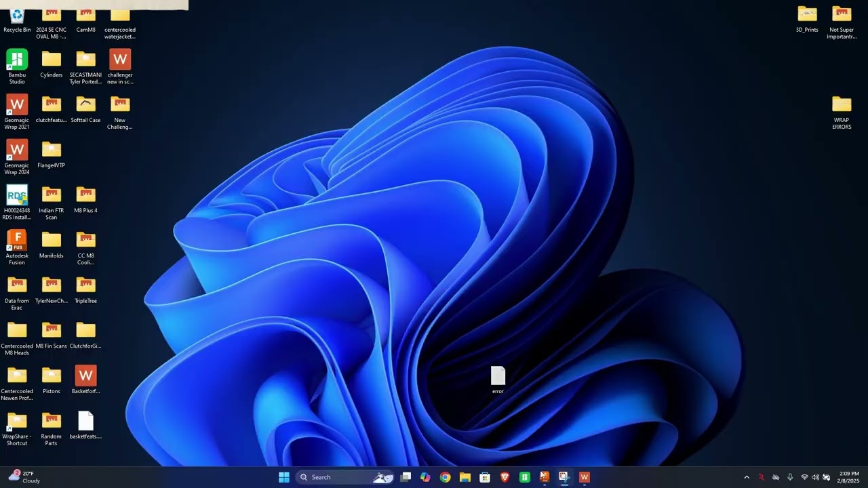Image resolution: width=868 pixels, height=488 pixels.
Task: Select the CC M8 Cooli... folder
Action: tap(85, 248)
